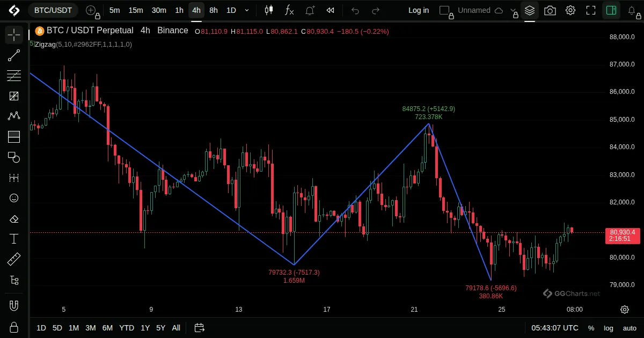Set visible range to 1D at bottom

[41, 328]
